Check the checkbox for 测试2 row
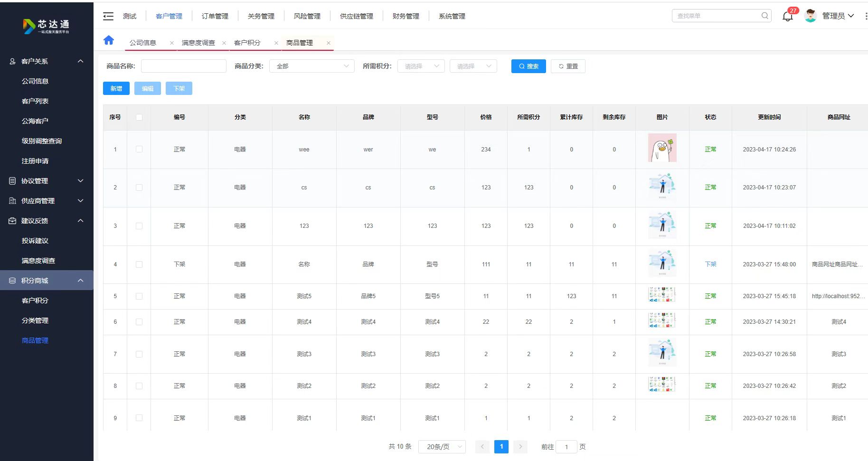 click(x=139, y=386)
